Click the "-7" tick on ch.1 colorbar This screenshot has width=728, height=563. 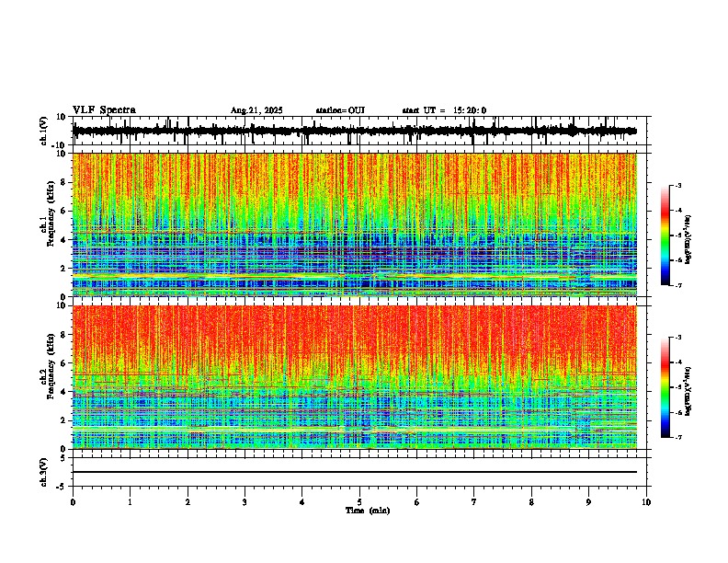(678, 285)
